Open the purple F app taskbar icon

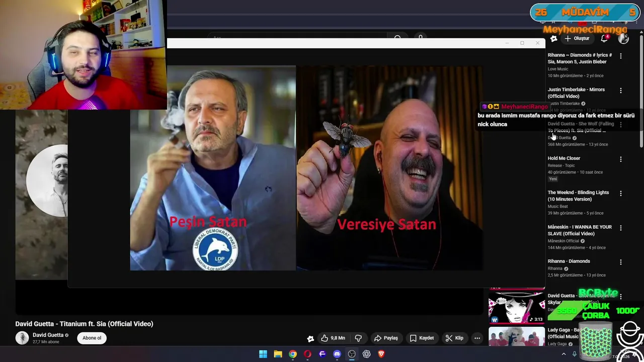323,354
